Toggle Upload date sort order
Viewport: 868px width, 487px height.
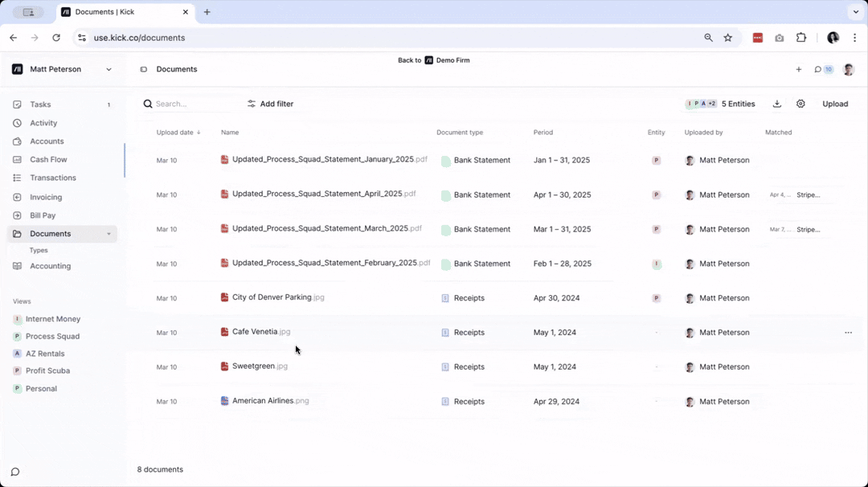[x=178, y=132]
